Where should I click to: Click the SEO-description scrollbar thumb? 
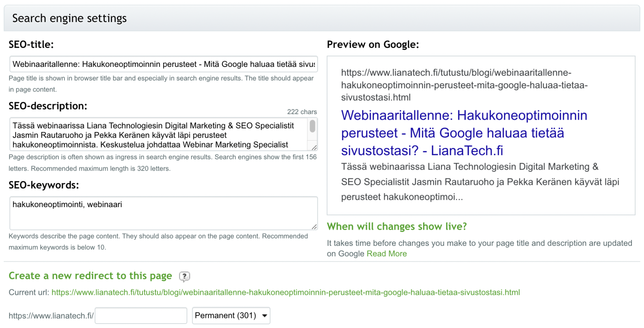[x=313, y=126]
